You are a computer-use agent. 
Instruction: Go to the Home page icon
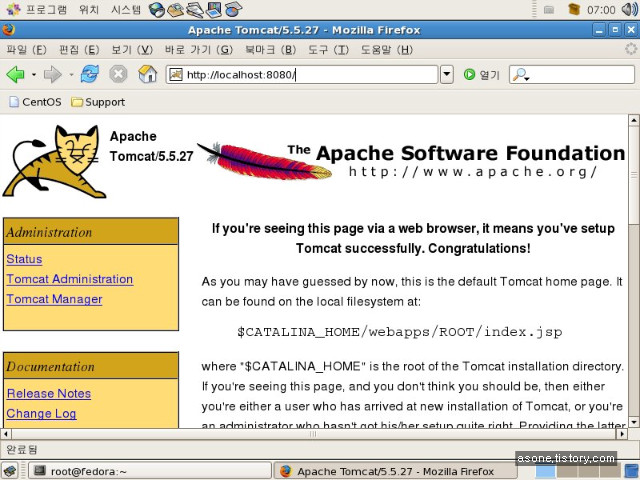[147, 74]
